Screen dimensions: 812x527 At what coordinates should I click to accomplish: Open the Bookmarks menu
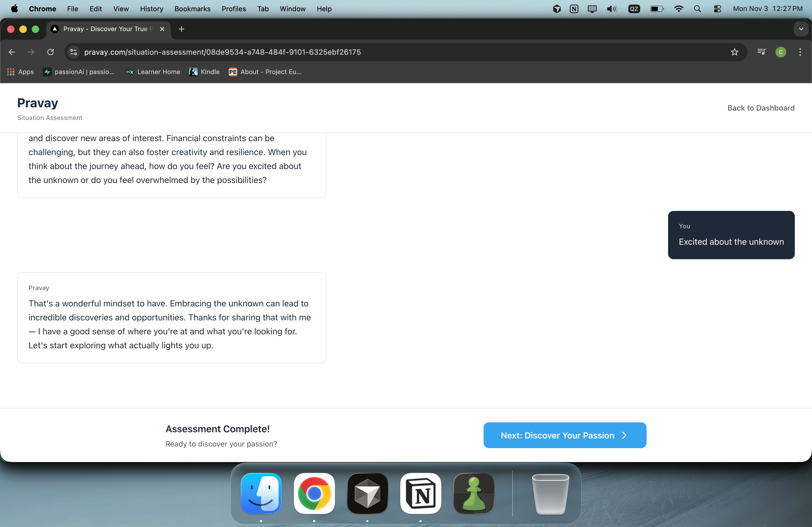pos(193,9)
